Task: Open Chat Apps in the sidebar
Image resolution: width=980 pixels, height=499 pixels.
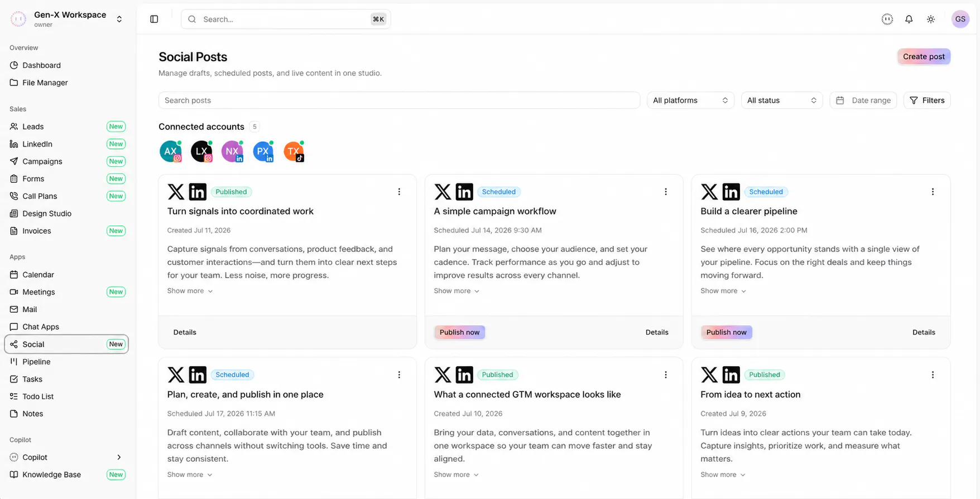Action: click(66, 327)
